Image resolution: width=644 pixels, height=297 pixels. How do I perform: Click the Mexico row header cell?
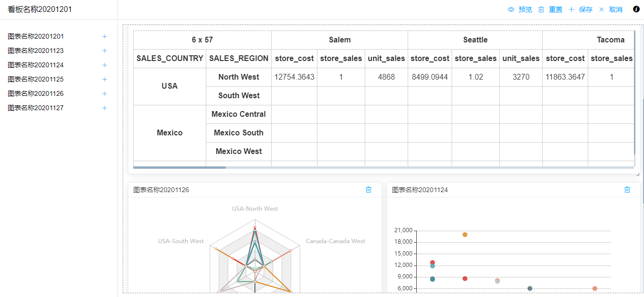point(170,133)
